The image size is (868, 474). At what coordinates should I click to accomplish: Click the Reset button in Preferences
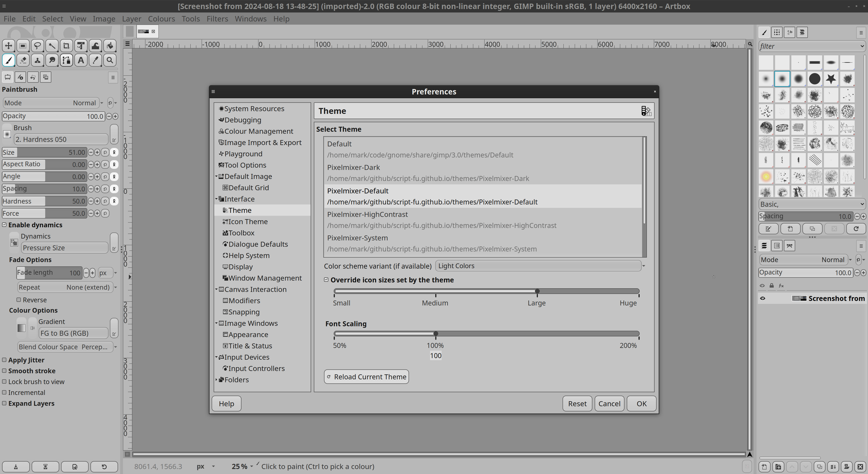577,403
